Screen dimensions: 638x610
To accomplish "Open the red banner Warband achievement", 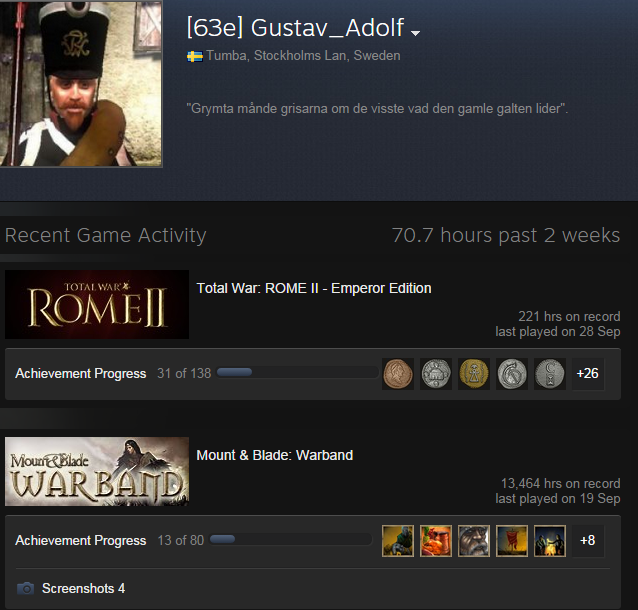I will [x=512, y=541].
